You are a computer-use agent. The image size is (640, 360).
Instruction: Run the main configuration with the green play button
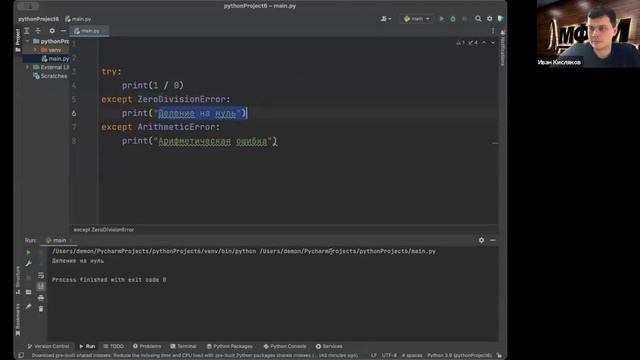coord(441,19)
